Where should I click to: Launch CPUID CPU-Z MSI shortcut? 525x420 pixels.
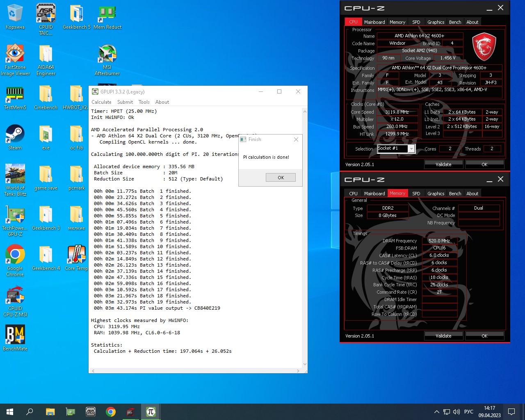pyautogui.click(x=15, y=301)
